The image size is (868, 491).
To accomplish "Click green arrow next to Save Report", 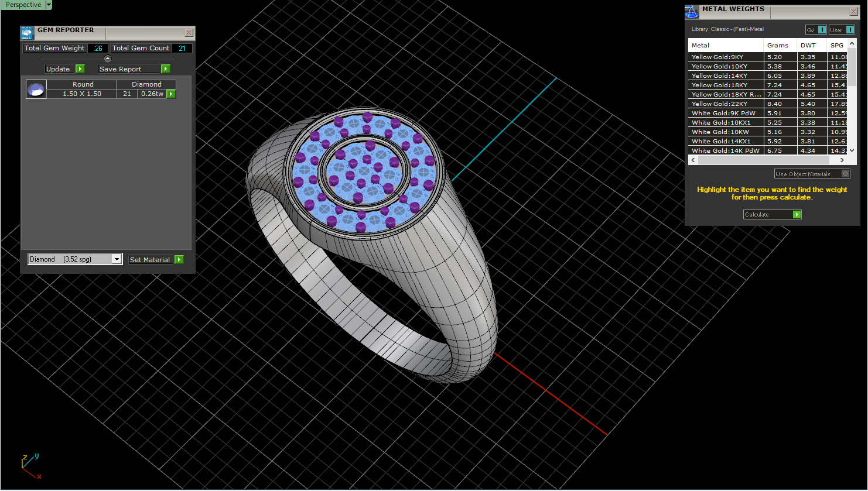I will point(166,69).
